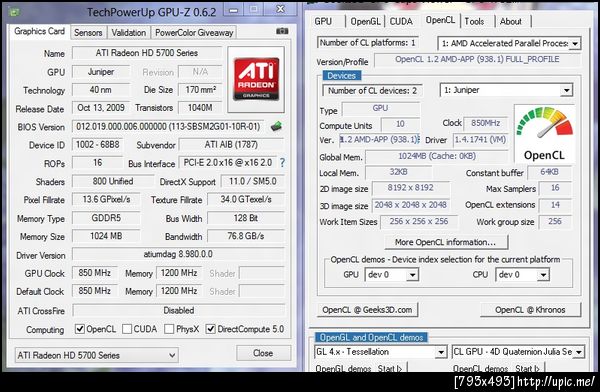The width and height of the screenshot is (600, 392).
Task: Open the 'CL GPU - 4D Quaternion Julia' dropdown
Action: 518,352
